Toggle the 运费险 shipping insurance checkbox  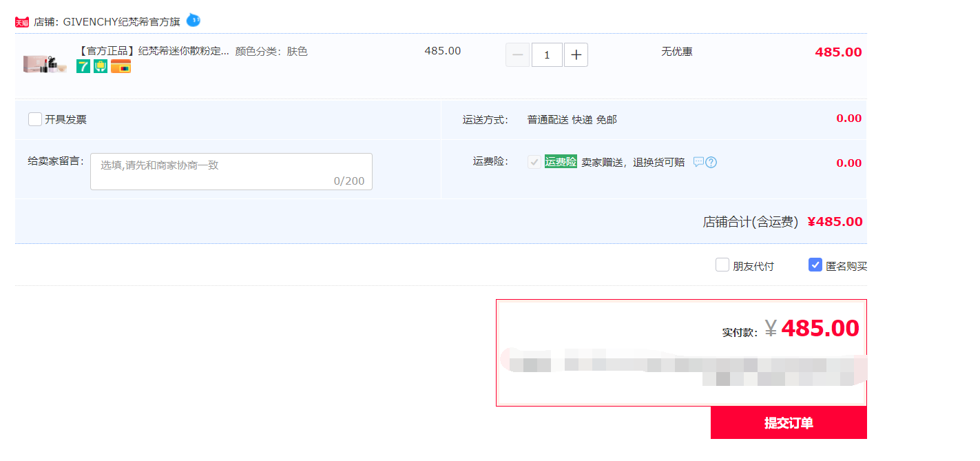click(534, 162)
